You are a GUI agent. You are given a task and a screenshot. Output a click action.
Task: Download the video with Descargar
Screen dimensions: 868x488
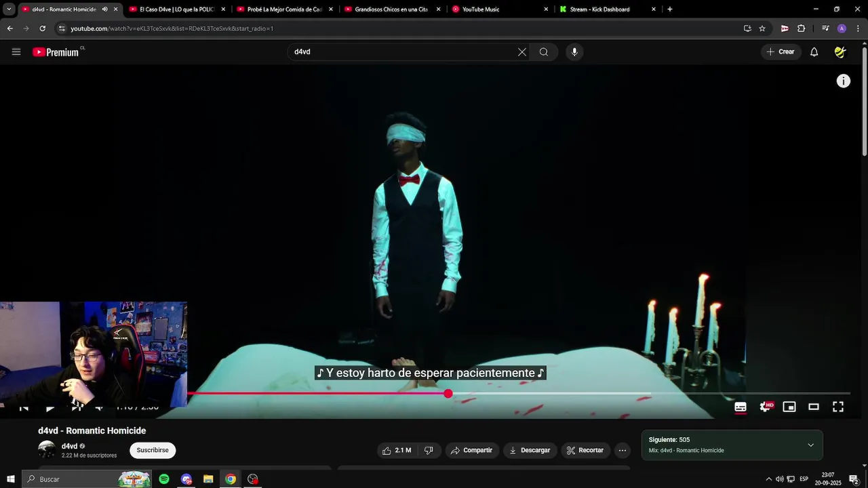(x=530, y=450)
